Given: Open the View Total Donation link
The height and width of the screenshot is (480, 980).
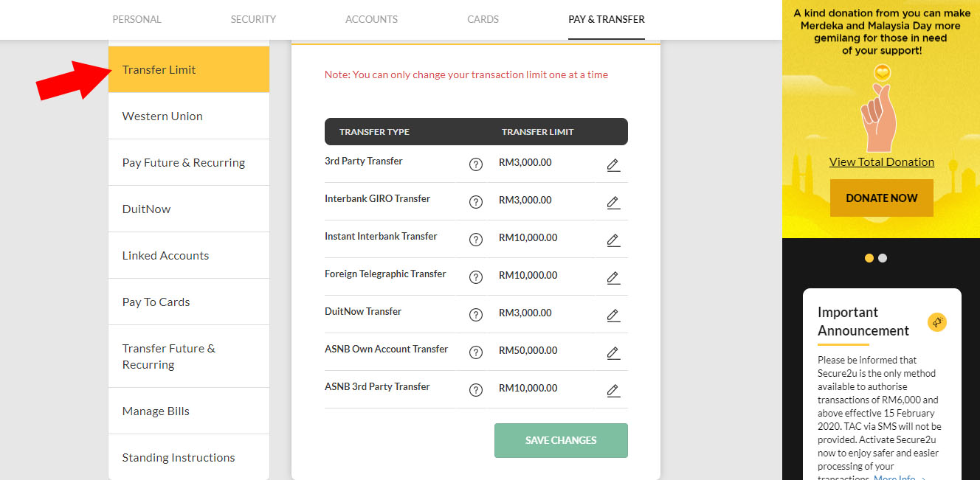Looking at the screenshot, I should (x=881, y=161).
